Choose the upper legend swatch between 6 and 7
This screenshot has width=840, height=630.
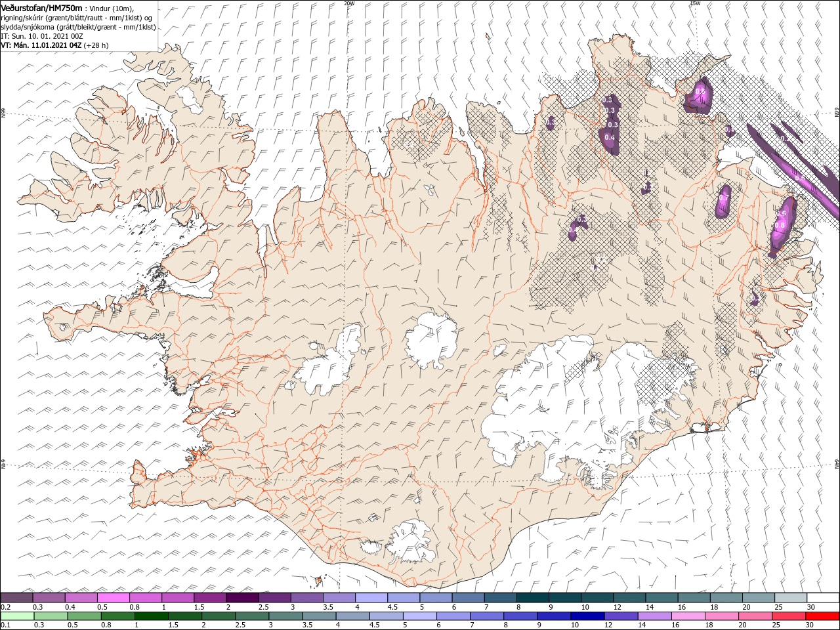coord(468,598)
